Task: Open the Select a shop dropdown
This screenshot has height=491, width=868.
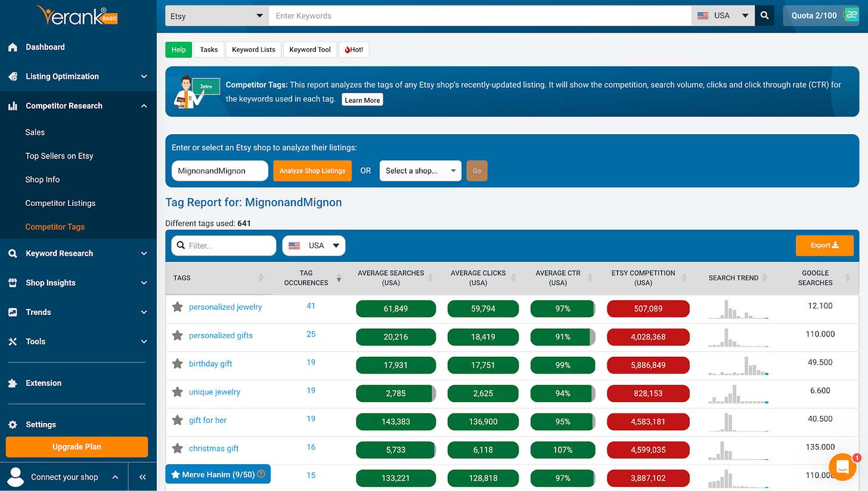Action: (x=420, y=171)
